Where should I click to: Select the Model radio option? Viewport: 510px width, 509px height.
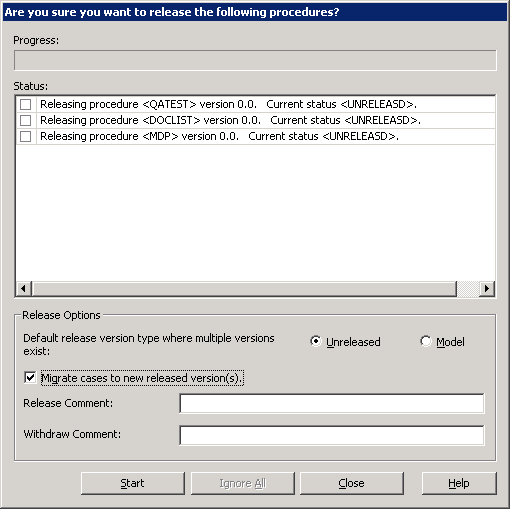(x=425, y=341)
